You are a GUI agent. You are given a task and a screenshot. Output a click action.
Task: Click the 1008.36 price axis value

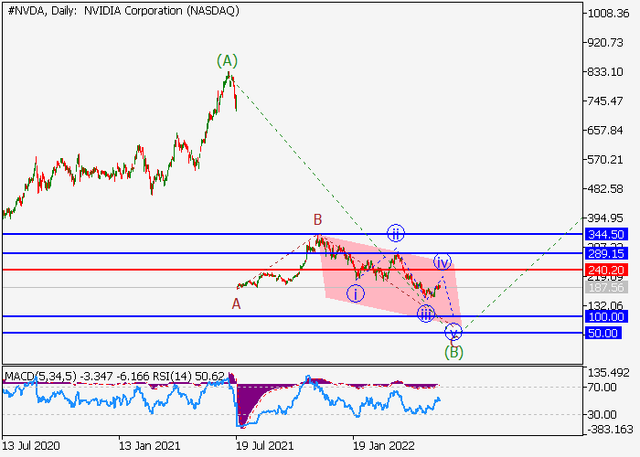609,13
